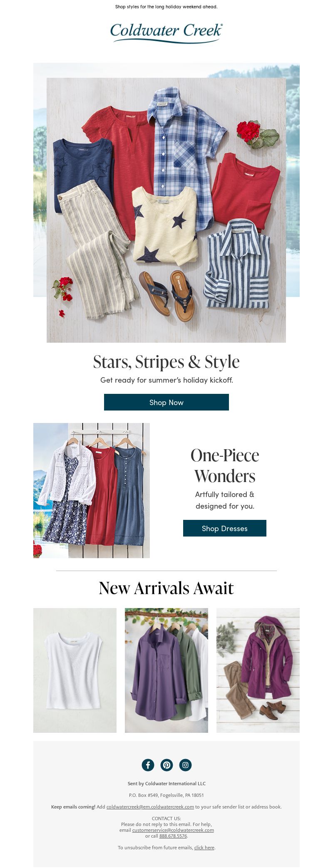Click the Coldwater Creek logo

[166, 33]
